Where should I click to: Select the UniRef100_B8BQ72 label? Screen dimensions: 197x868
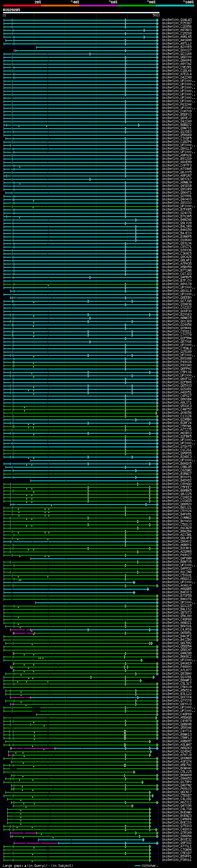click(177, 125)
